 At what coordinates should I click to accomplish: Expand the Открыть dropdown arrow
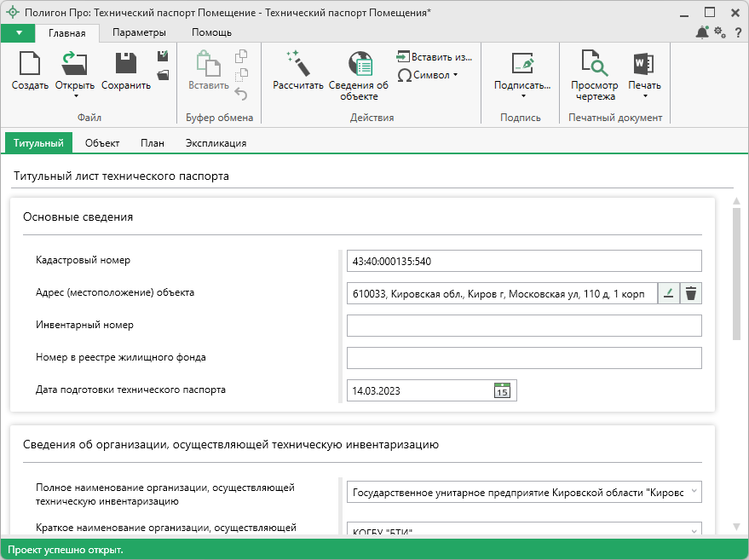(75, 96)
